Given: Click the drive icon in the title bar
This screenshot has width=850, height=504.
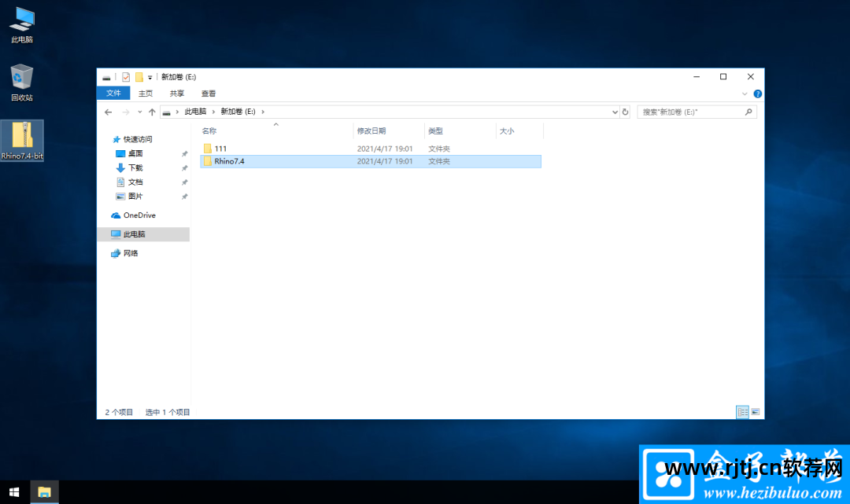Looking at the screenshot, I should 106,77.
